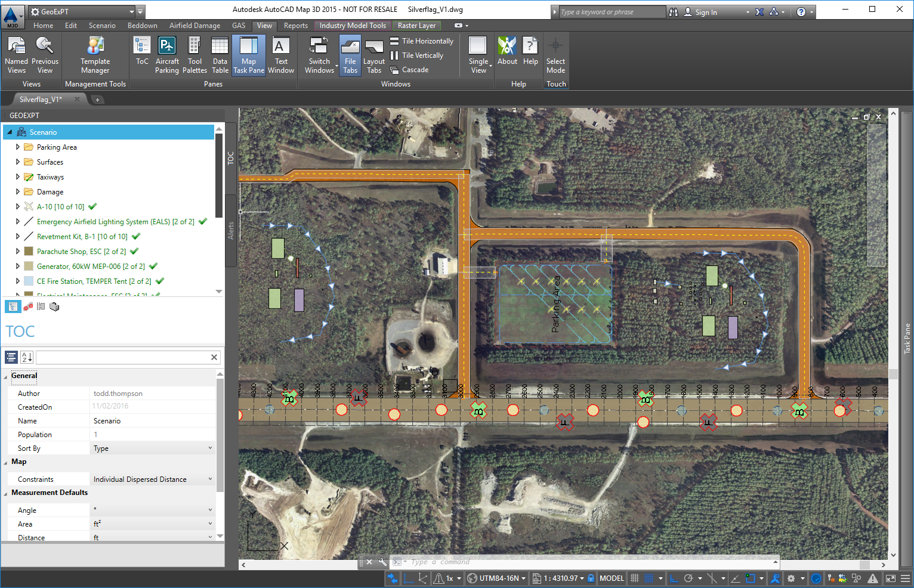Screen dimensions: 914x588
Task: Select the Raster Layer tab
Action: point(416,26)
